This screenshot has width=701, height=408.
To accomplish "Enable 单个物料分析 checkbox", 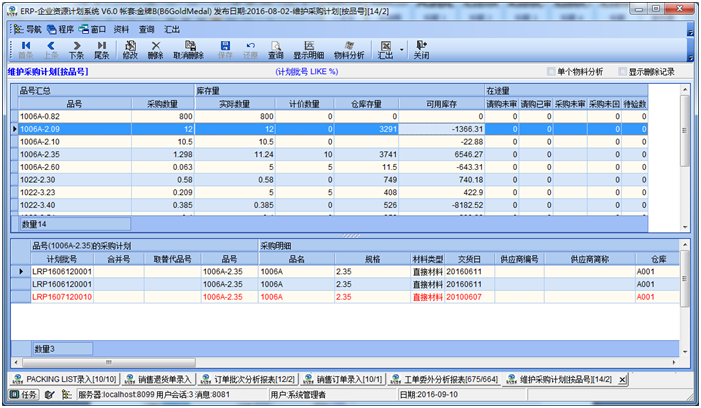I will pyautogui.click(x=551, y=72).
